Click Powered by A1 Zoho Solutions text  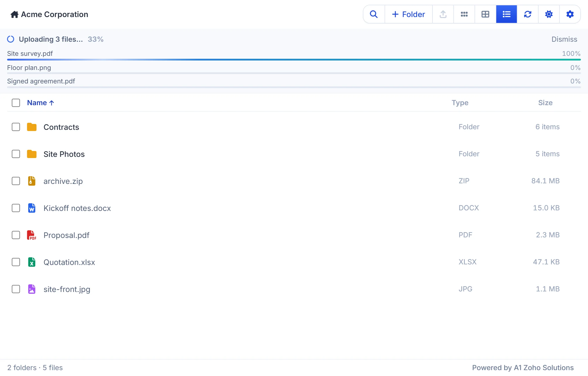click(523, 368)
